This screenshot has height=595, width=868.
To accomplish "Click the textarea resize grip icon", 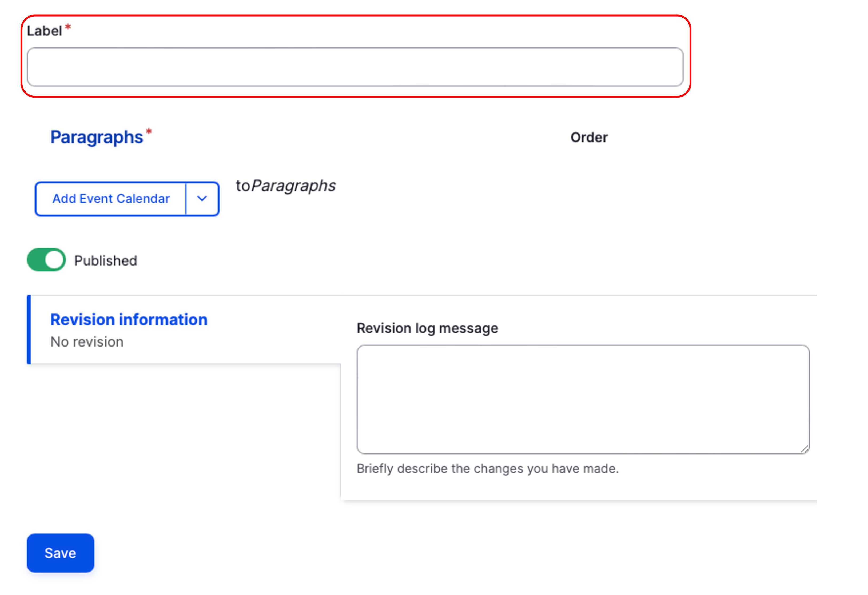I will click(804, 449).
